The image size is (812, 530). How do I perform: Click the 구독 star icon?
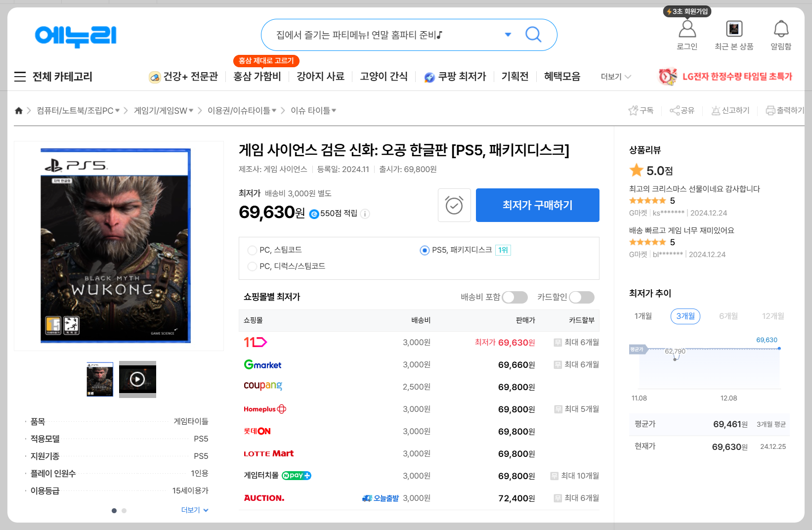(x=633, y=110)
